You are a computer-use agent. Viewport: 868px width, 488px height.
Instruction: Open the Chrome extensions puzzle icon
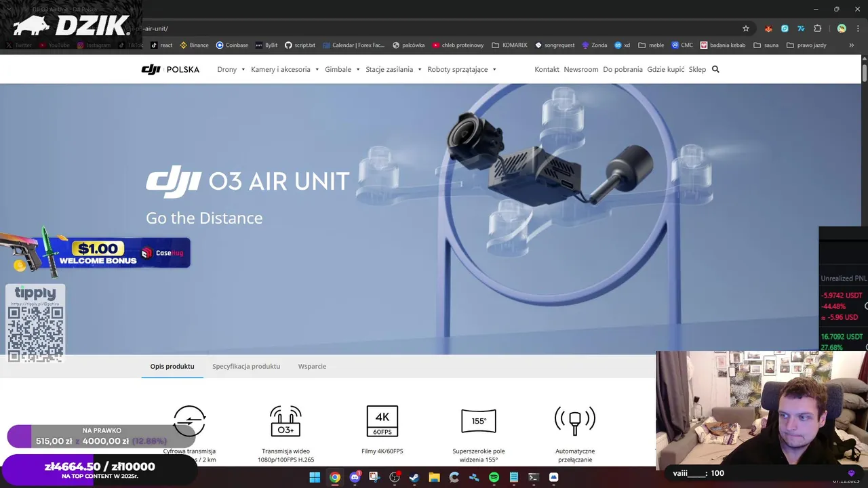[817, 28]
